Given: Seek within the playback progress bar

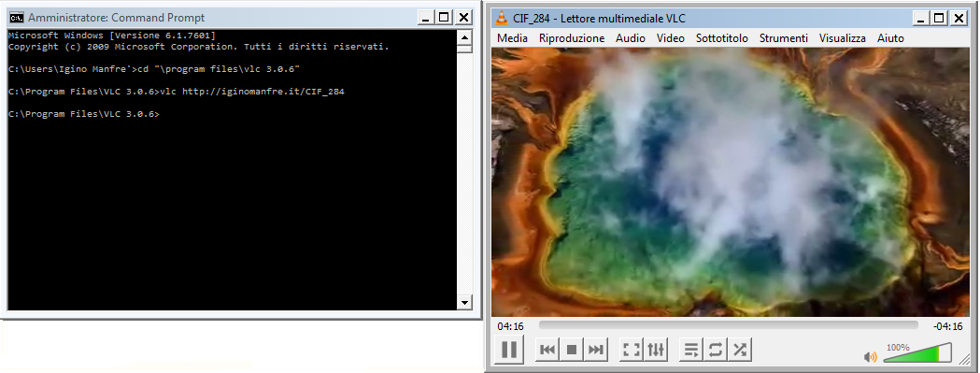Looking at the screenshot, I should point(729,325).
